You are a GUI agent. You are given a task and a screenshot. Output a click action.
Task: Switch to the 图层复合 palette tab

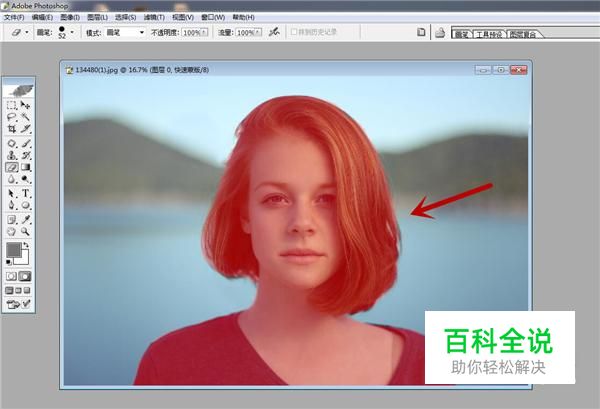pyautogui.click(x=523, y=34)
